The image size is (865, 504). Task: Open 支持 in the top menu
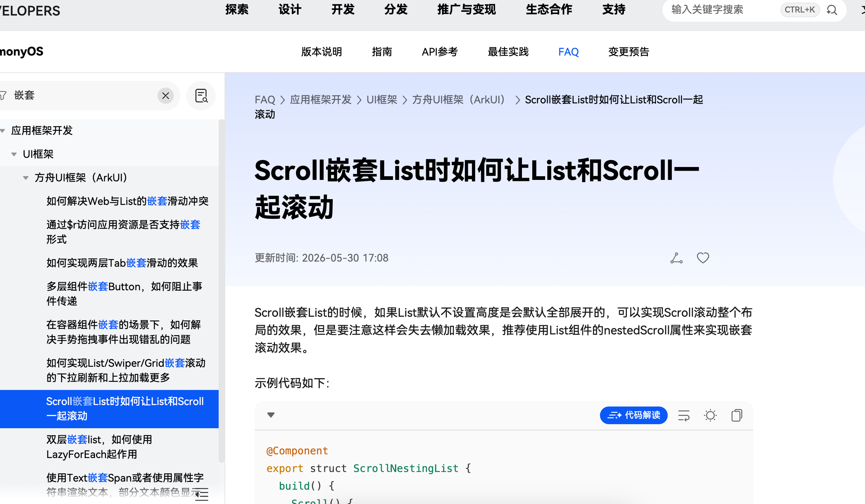coord(614,10)
